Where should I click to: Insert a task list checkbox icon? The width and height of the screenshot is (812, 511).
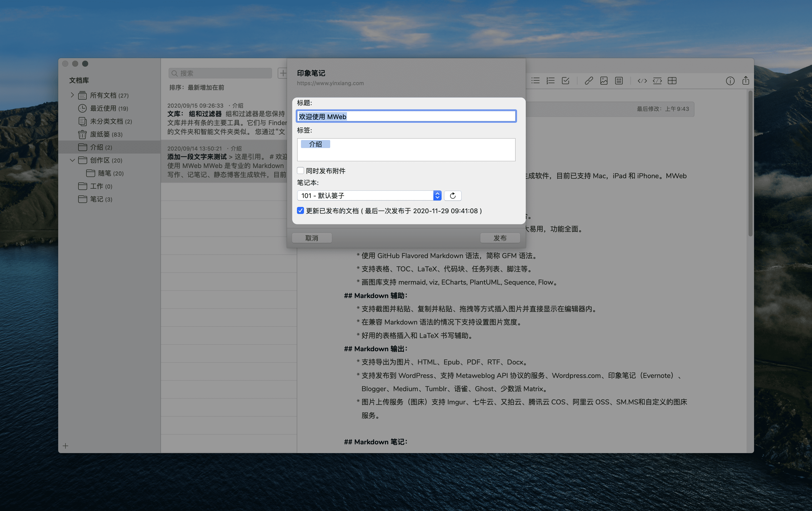pyautogui.click(x=565, y=81)
